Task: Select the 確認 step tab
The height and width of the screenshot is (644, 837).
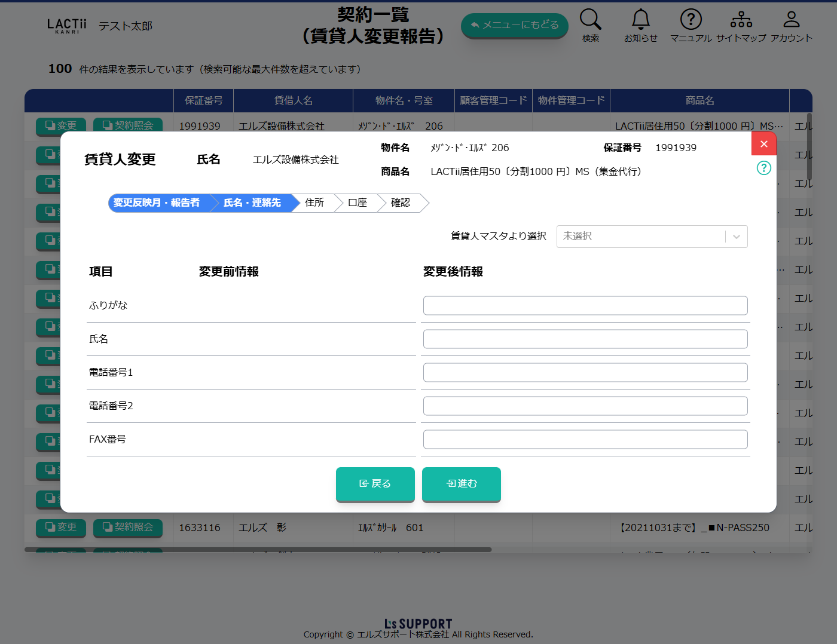Action: tap(401, 203)
